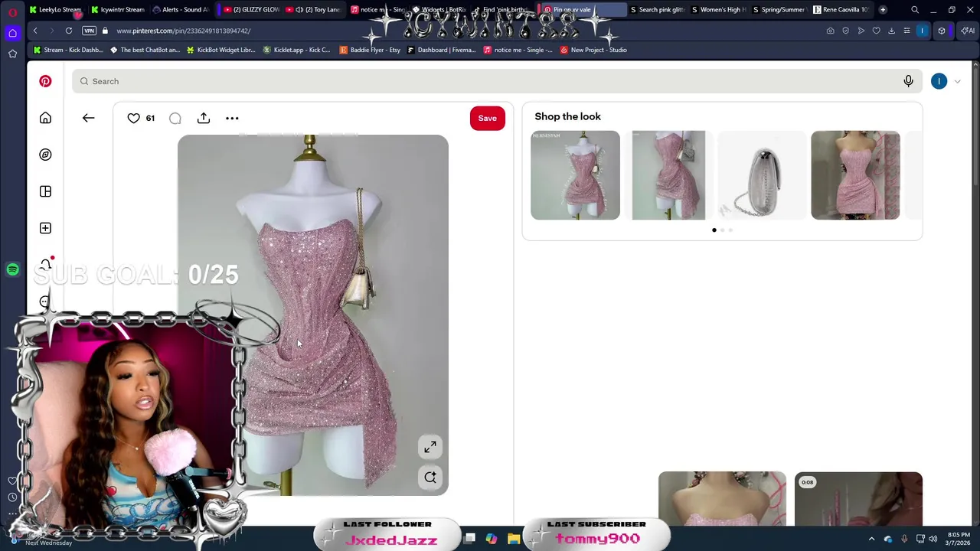Select the second carousel dot under Shop the look
This screenshot has width=980, height=551.
(722, 230)
